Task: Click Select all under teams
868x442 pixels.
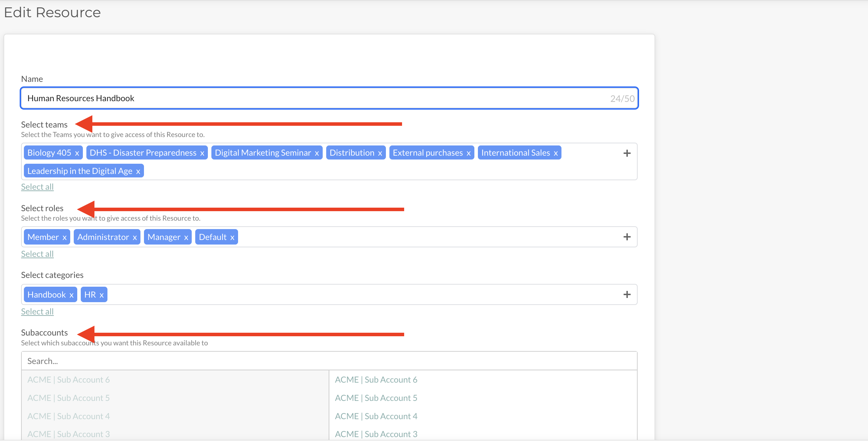Action: click(37, 187)
